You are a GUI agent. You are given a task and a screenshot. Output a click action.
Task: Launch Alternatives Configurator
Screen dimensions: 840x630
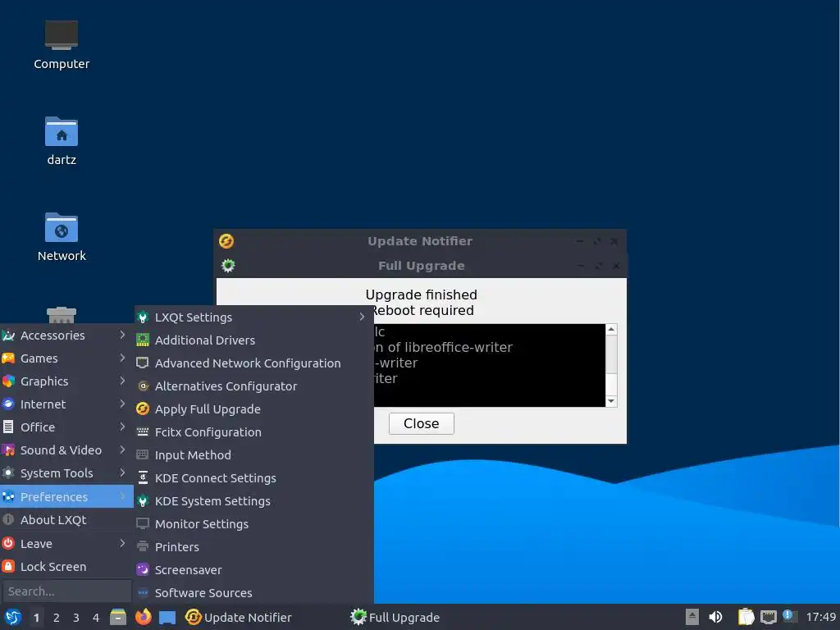[254, 386]
